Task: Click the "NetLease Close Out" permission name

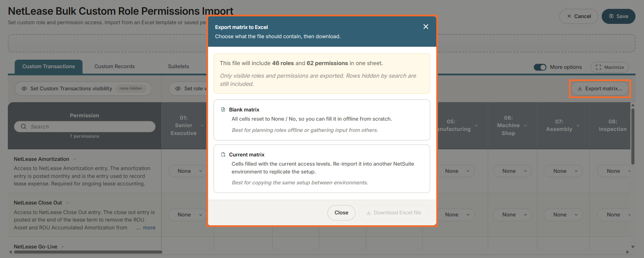Action: [38, 203]
